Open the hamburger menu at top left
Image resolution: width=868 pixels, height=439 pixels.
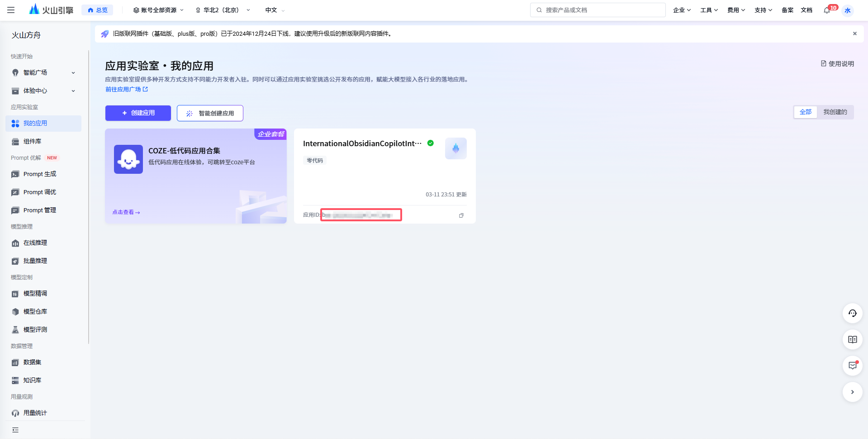11,10
